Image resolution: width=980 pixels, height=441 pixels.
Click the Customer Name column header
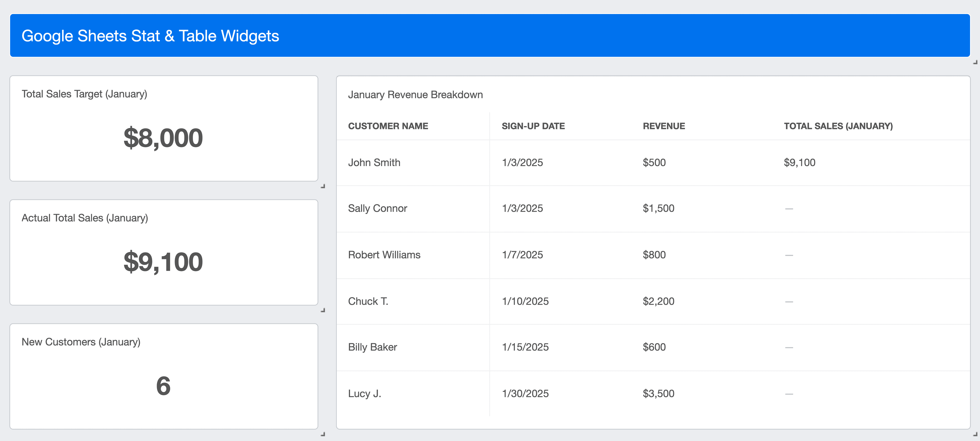388,126
